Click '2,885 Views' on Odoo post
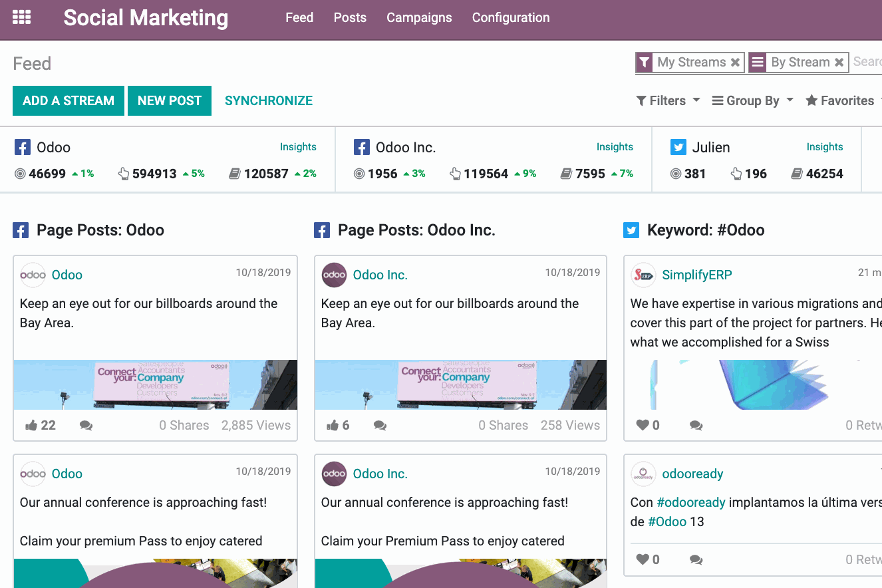This screenshot has height=588, width=882. coord(256,426)
